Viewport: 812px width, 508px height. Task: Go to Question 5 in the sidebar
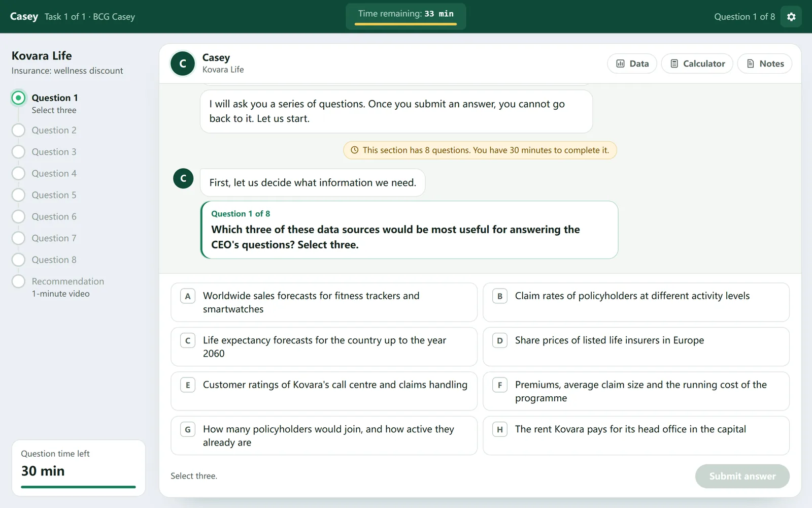44,195
